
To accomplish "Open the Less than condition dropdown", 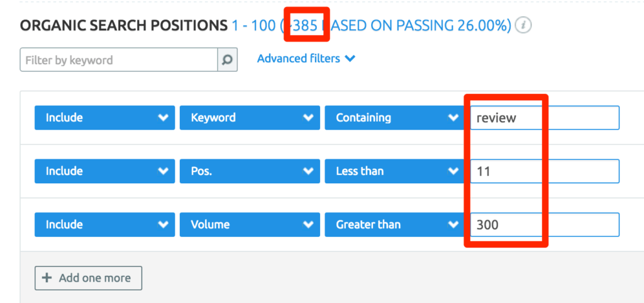I will [x=395, y=171].
